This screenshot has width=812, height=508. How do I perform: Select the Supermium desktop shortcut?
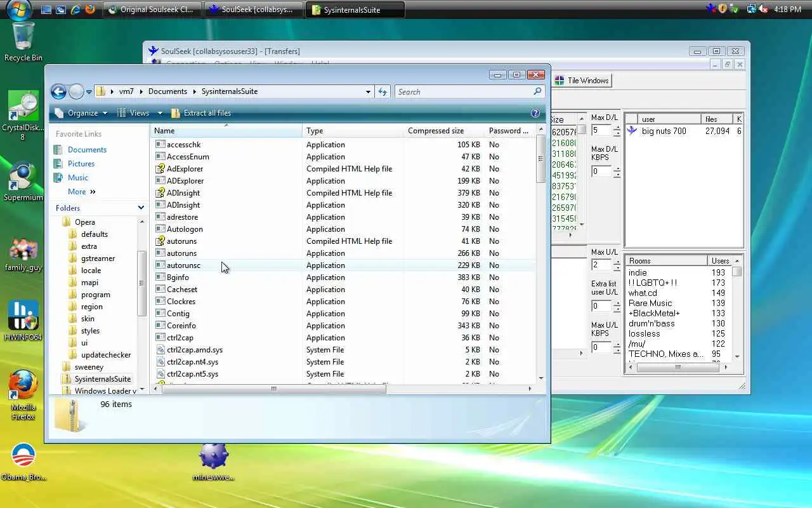(23, 182)
